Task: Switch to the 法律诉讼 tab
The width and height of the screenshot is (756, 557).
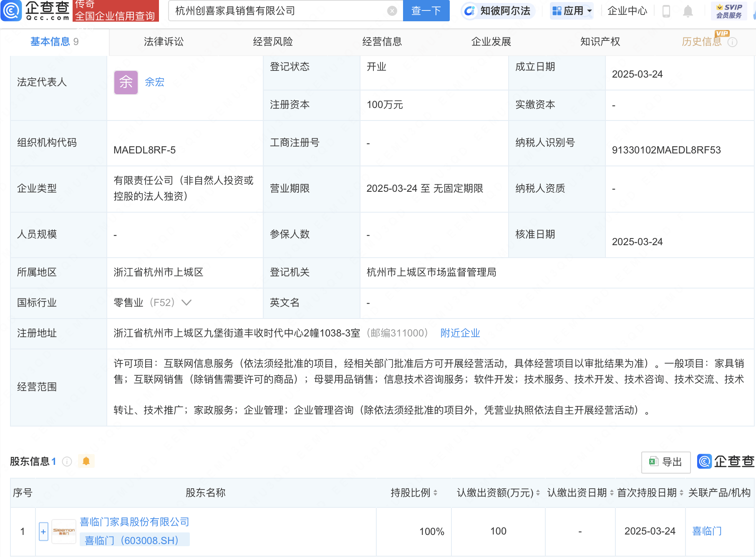Action: tap(164, 42)
